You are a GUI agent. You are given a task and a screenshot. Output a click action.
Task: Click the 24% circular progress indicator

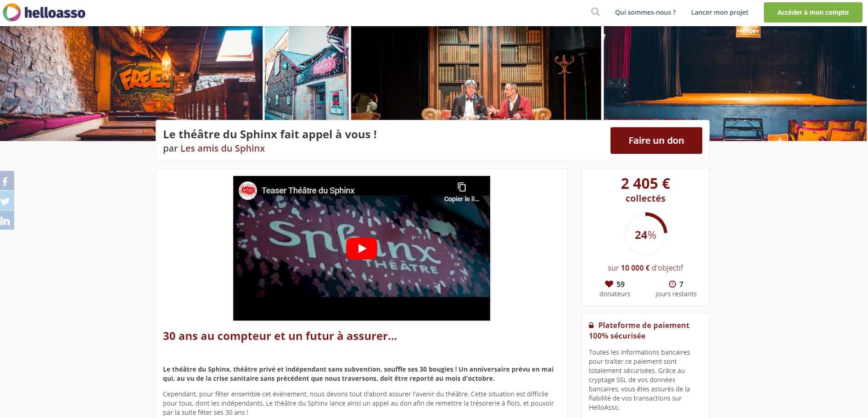(x=645, y=235)
